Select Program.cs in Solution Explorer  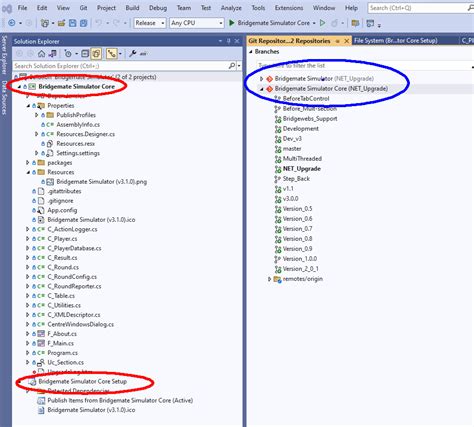(62, 353)
